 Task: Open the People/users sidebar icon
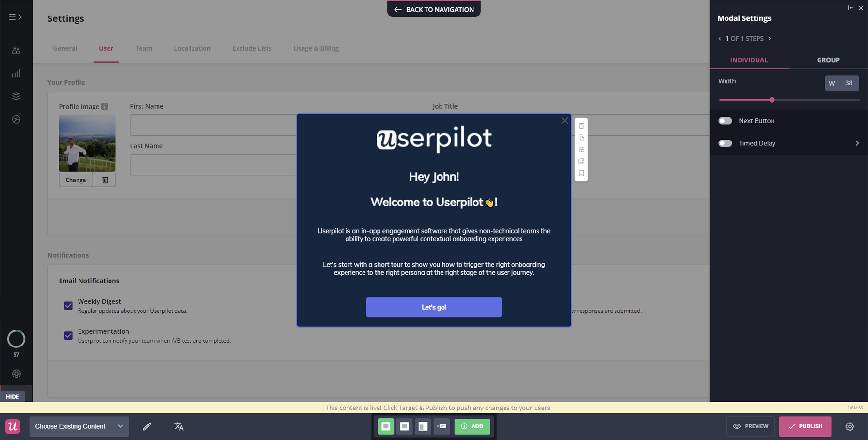click(16, 50)
